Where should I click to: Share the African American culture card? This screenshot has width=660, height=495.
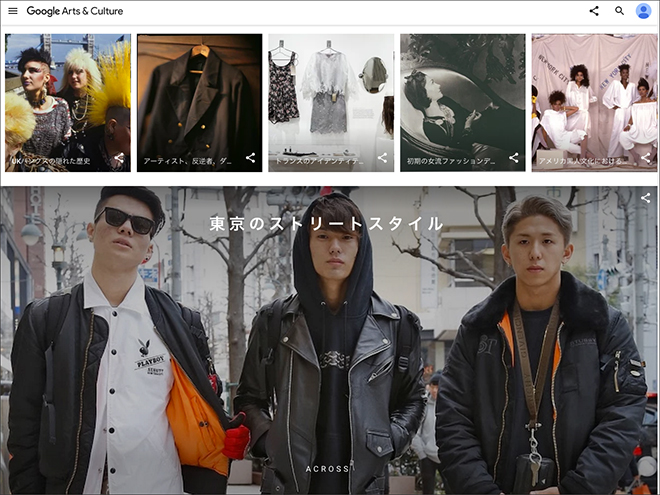645,158
